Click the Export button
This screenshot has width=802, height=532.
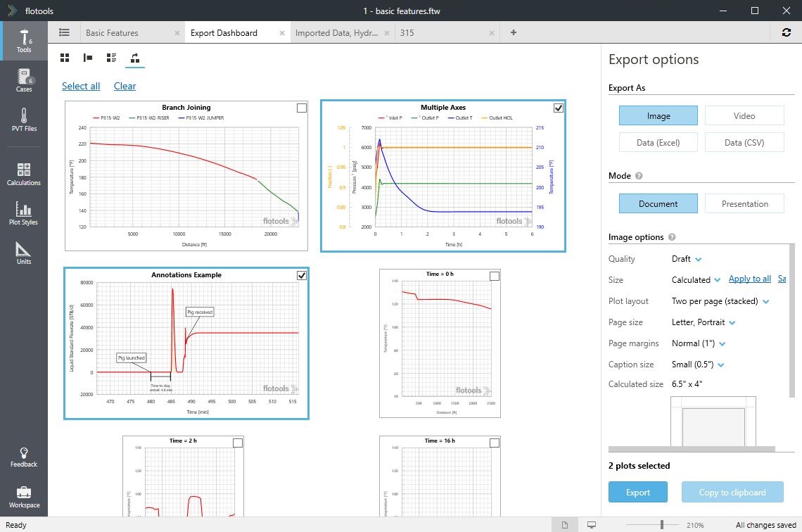(x=637, y=492)
